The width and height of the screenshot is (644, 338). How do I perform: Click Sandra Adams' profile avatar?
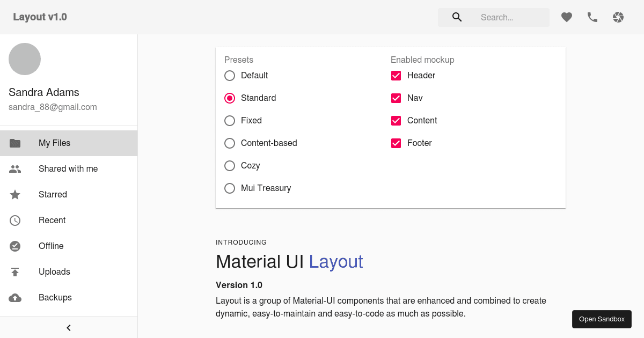pos(25,59)
